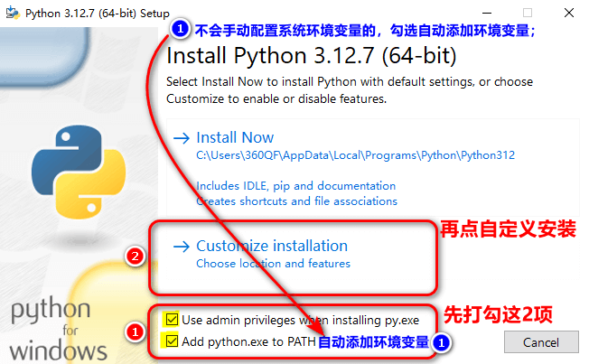Click the red circle number 2 marker

tap(135, 257)
